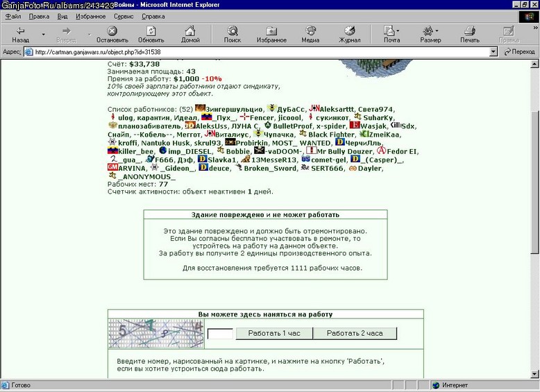Click the vertical scrollbar thumb
Screen dimensions: 540x392
pyautogui.click(x=534, y=182)
